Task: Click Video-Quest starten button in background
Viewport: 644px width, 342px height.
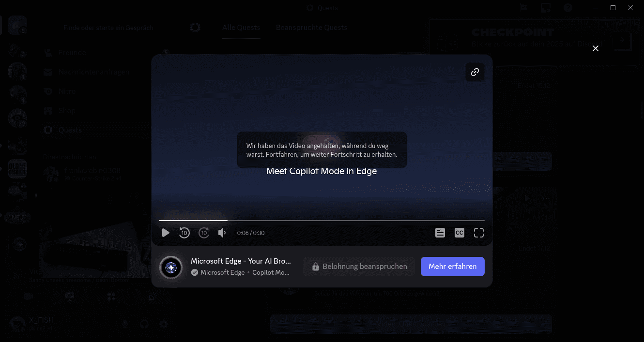Action: (411, 324)
